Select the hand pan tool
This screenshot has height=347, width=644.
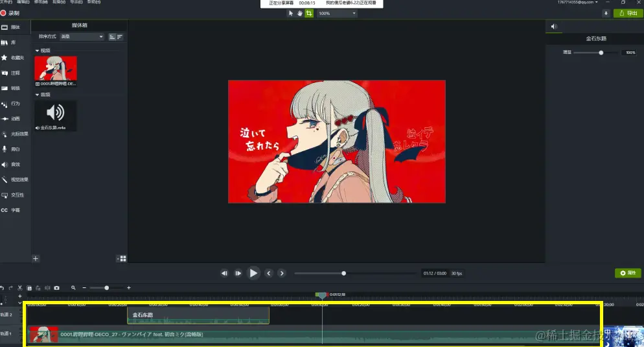pyautogui.click(x=300, y=13)
